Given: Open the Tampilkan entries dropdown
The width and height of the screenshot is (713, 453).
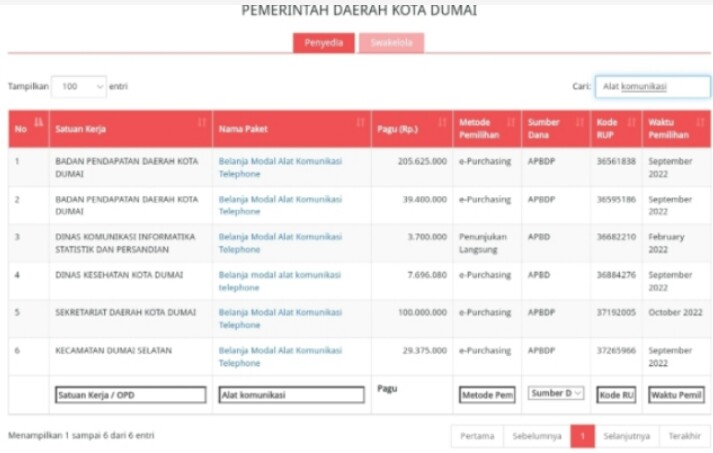Looking at the screenshot, I should (x=78, y=87).
